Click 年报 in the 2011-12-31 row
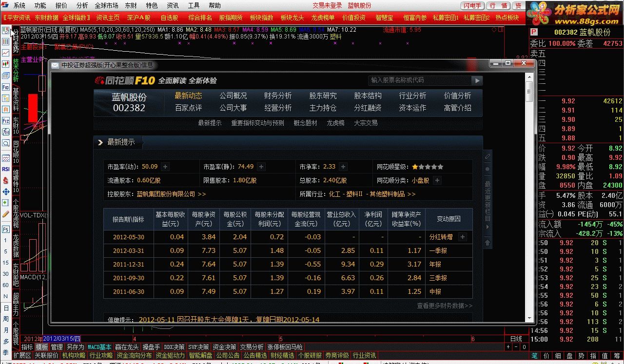Screen dimensions: 624x364 click(435, 264)
